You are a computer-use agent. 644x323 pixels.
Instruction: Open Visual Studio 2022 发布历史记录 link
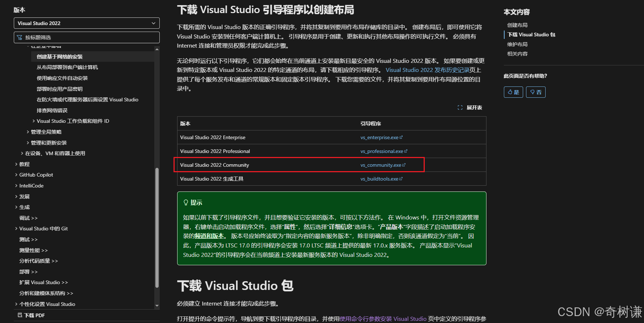[427, 70]
